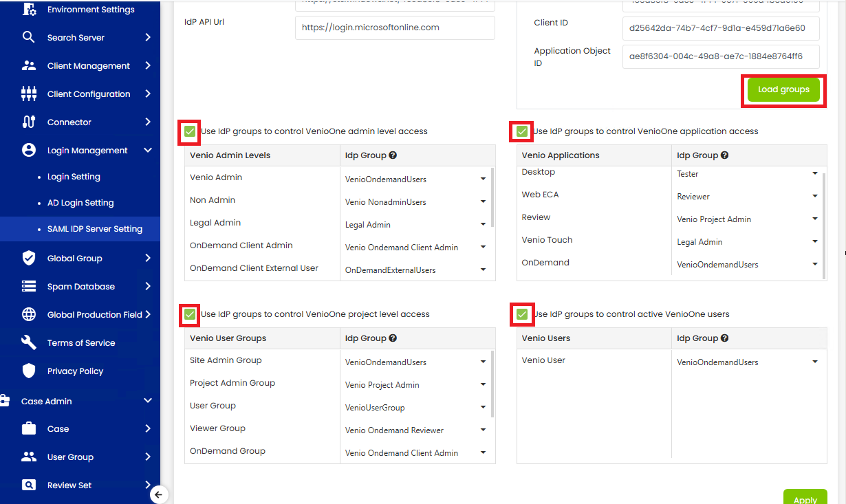
Task: Click the Client Configuration sliders icon
Action: [29, 94]
